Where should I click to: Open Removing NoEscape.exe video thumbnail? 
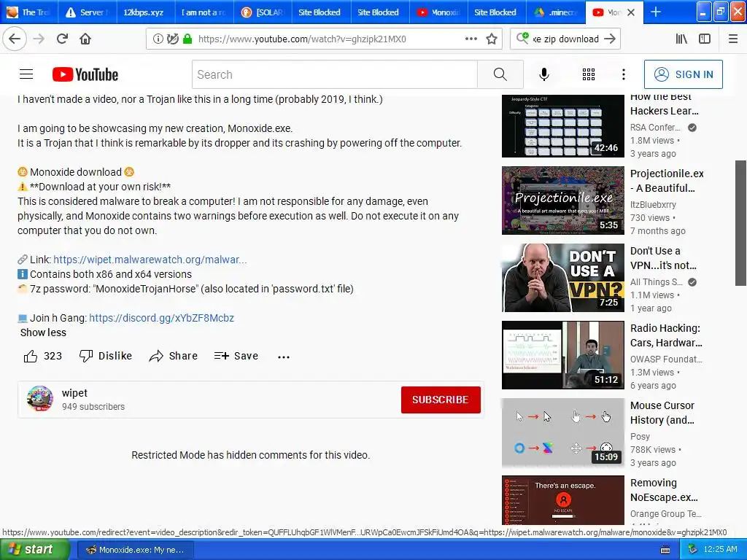point(562,500)
